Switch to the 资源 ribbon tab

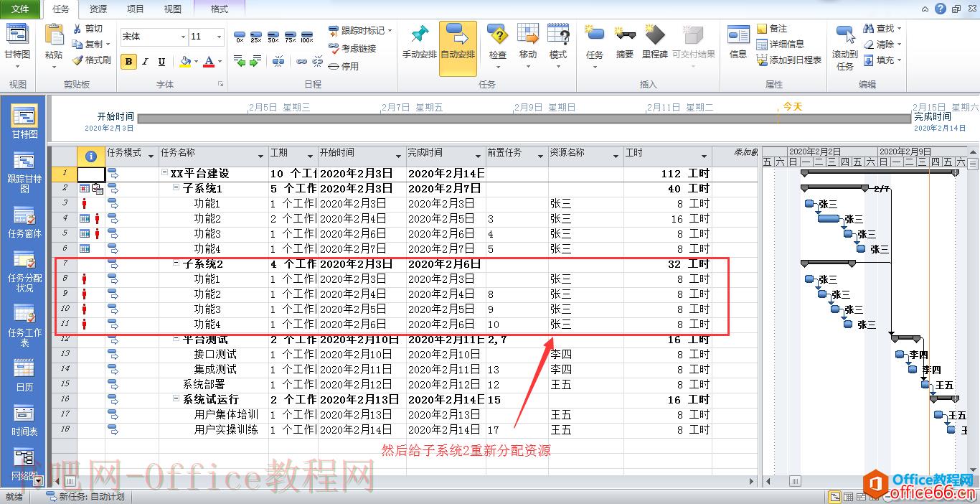(x=98, y=9)
